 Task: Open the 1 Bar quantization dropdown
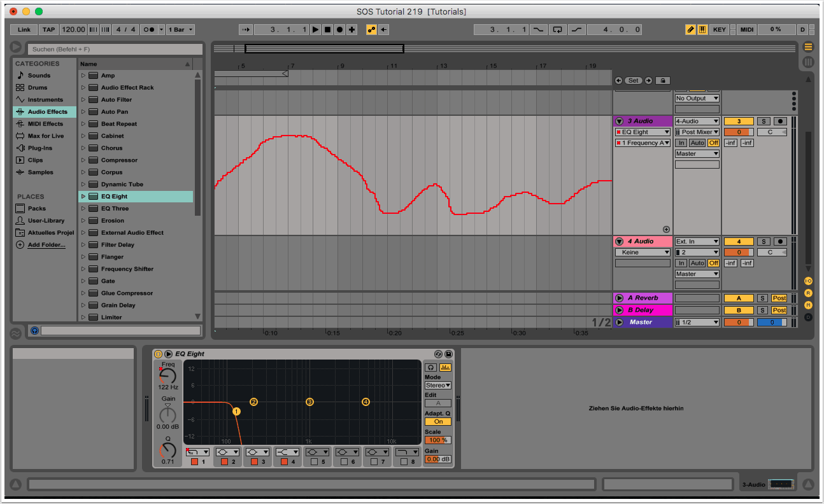pos(181,30)
